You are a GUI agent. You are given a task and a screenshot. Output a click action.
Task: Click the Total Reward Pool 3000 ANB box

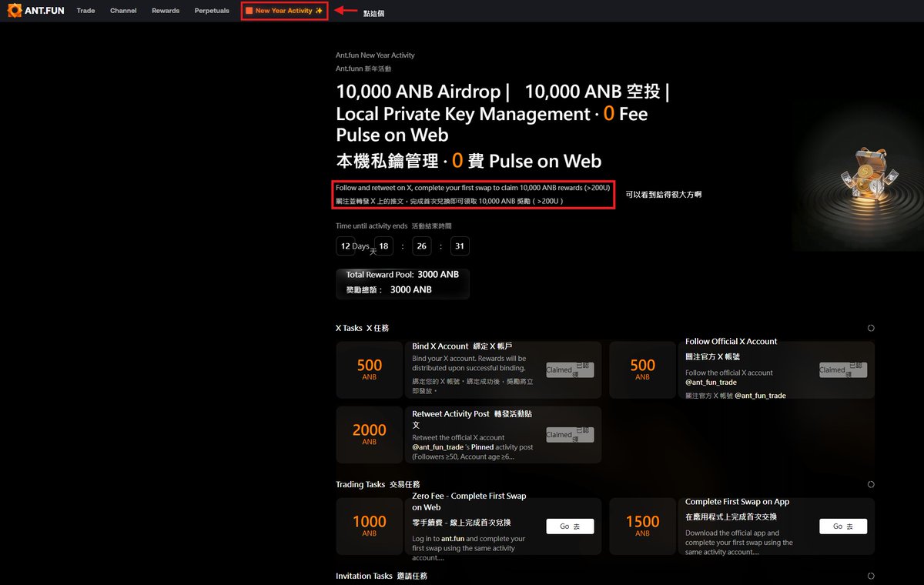(x=403, y=283)
